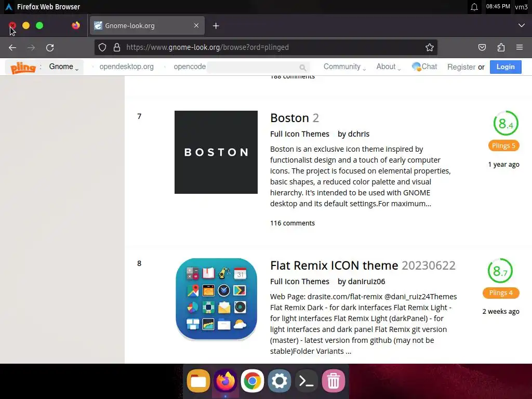The width and height of the screenshot is (532, 399).
Task: Open the Chat link
Action: pos(424,66)
